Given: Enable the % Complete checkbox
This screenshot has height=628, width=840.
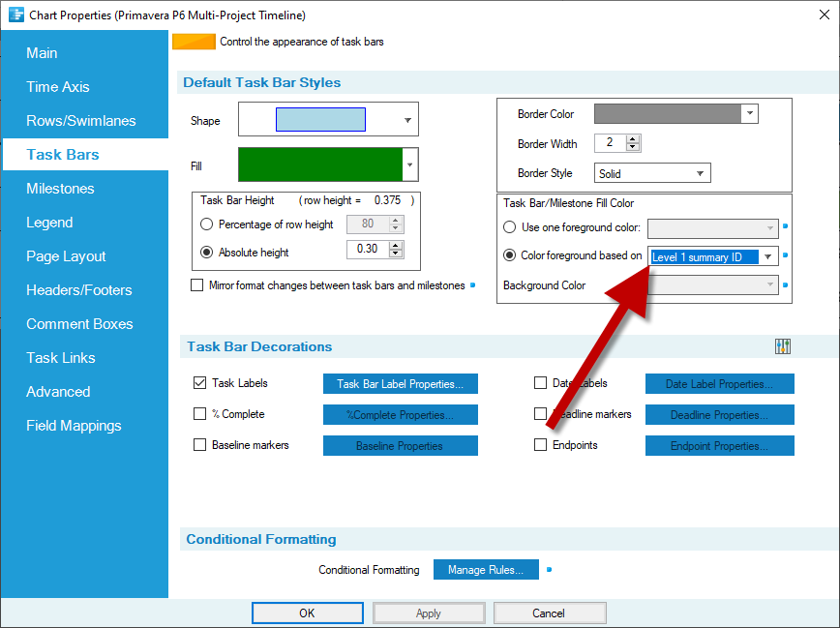Looking at the screenshot, I should pyautogui.click(x=199, y=413).
